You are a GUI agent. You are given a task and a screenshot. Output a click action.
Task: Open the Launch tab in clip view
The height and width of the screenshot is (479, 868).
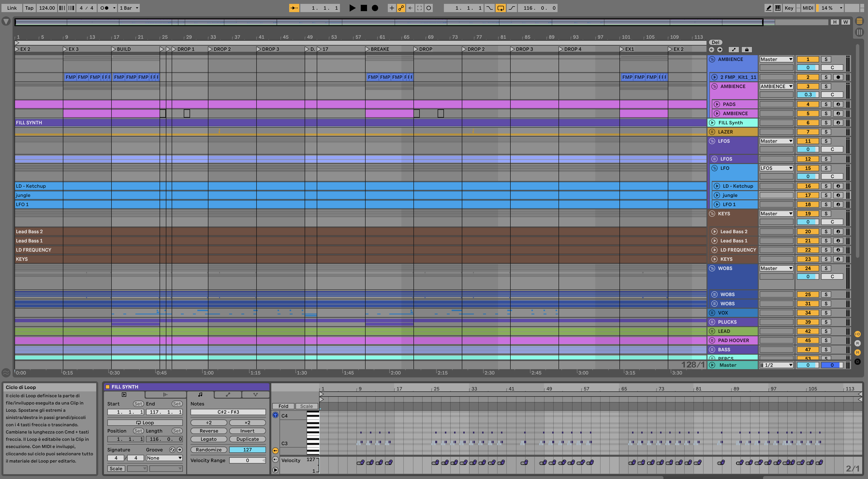(x=165, y=394)
